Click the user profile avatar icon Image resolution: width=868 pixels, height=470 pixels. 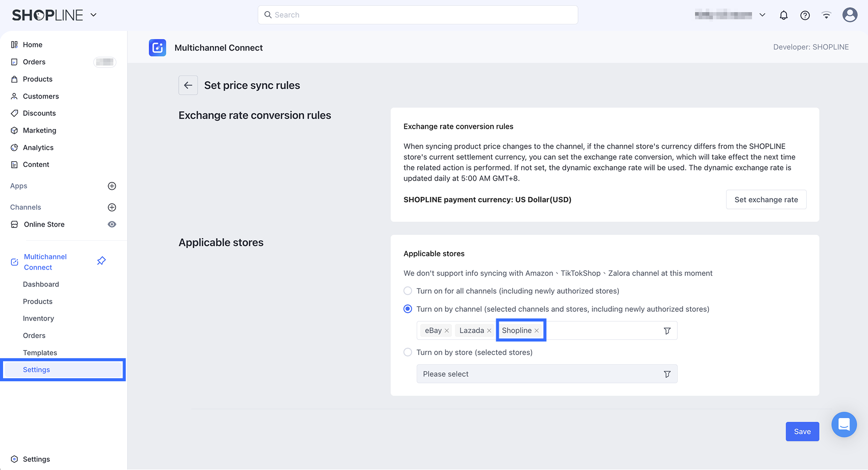(850, 15)
